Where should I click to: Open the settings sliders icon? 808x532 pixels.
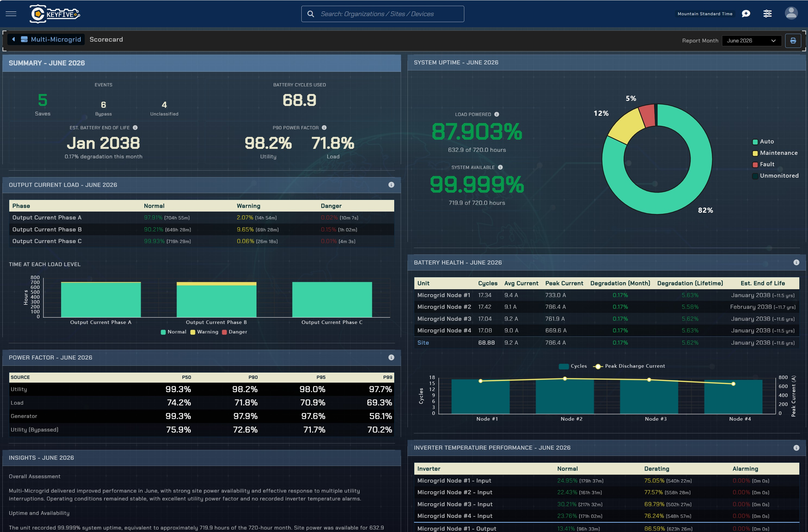768,14
